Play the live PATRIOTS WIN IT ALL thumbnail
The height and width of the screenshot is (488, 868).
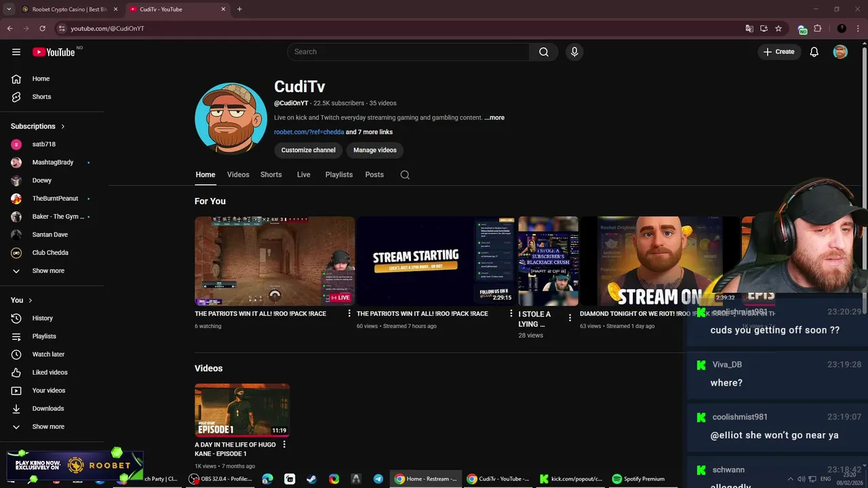click(x=275, y=262)
